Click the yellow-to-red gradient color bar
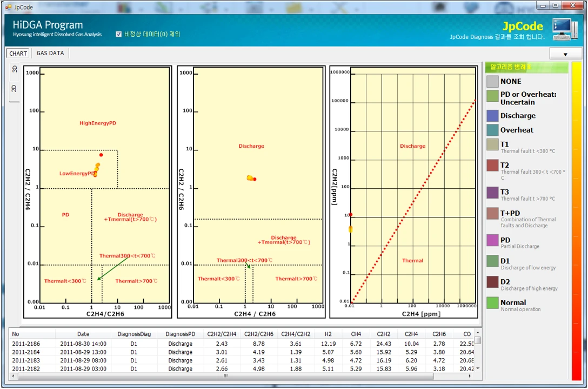This screenshot has height=389, width=588. click(x=576, y=221)
